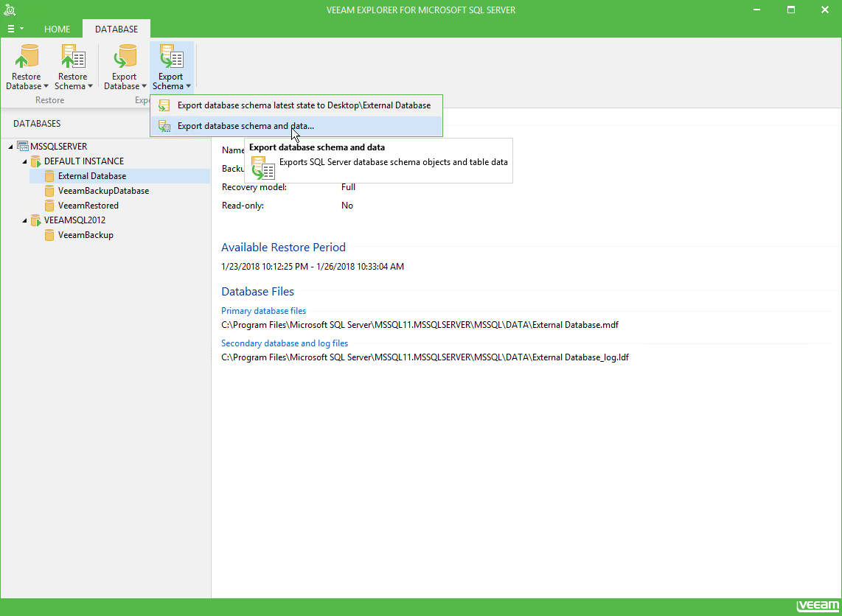Click the Restore Database ribbon icon

27,57
